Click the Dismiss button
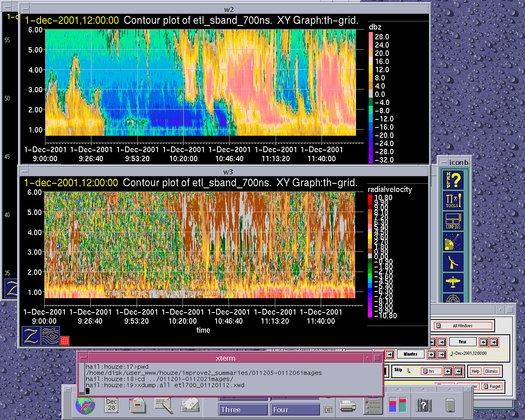This screenshot has width=525, height=420. coord(491,371)
